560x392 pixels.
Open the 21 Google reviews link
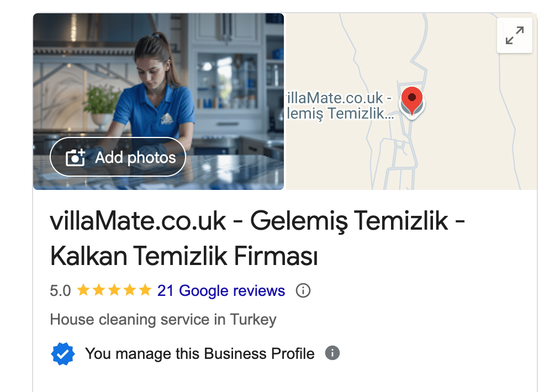point(221,290)
